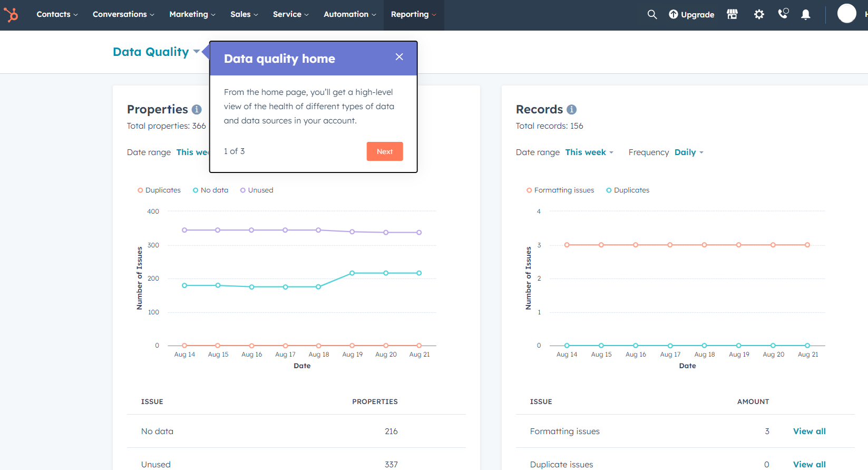Close the Data quality home popup
The height and width of the screenshot is (470, 868).
click(x=399, y=56)
